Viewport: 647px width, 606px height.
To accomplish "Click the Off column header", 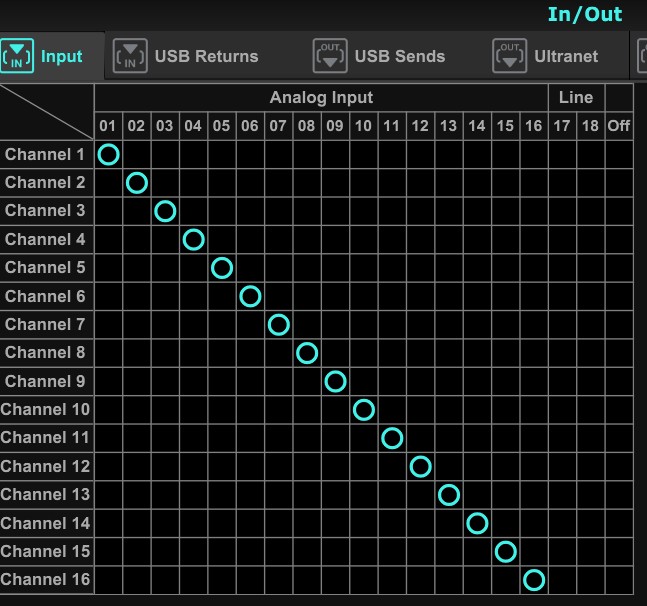I will tap(619, 126).
